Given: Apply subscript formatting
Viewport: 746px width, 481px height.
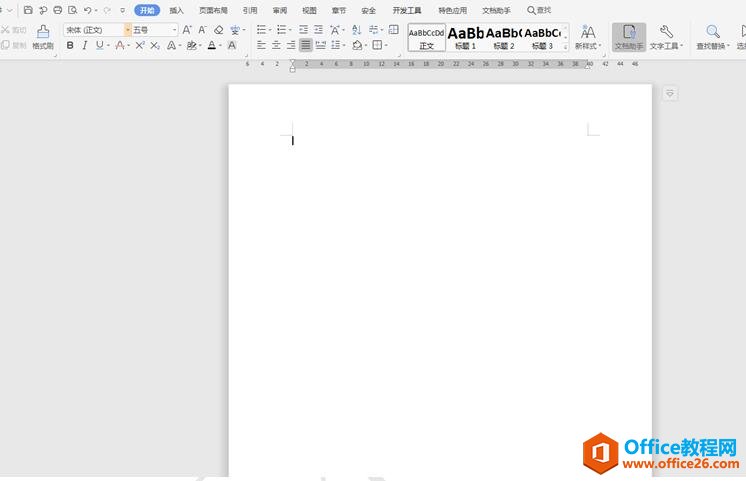Looking at the screenshot, I should 154,46.
